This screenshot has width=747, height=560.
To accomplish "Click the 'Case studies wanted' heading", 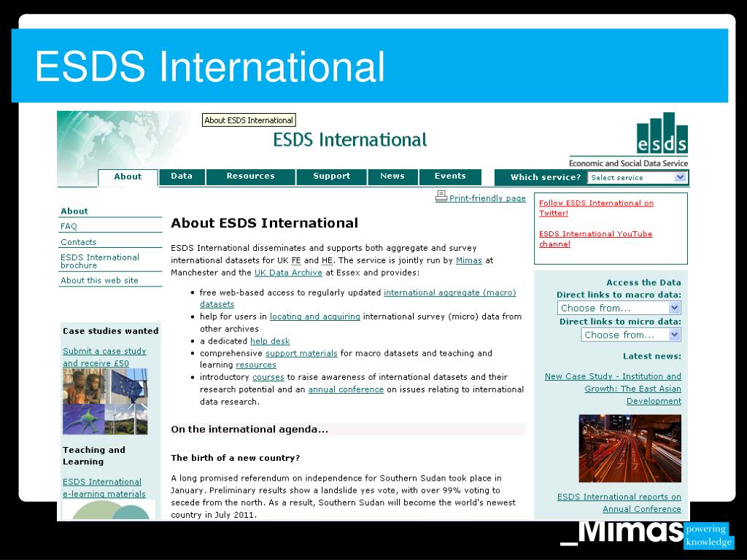I will tap(111, 331).
